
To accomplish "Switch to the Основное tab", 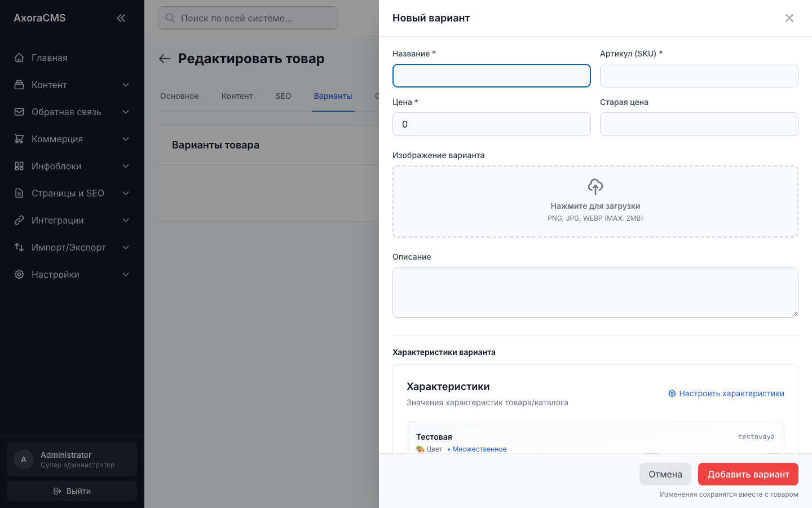I will pos(179,96).
